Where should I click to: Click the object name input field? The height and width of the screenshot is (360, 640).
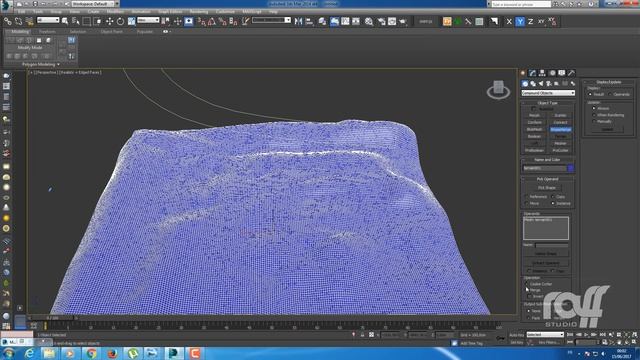(544, 168)
